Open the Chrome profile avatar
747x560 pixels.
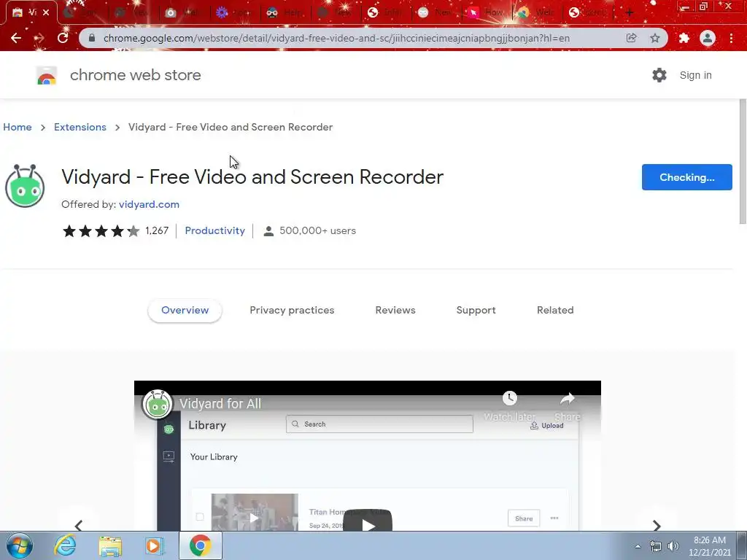pyautogui.click(x=708, y=38)
